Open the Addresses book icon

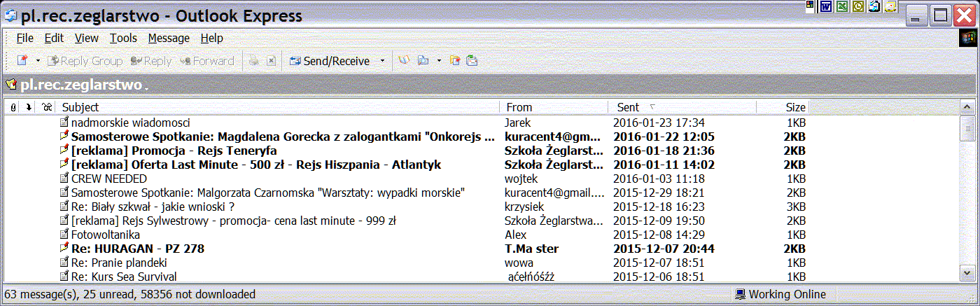click(404, 61)
